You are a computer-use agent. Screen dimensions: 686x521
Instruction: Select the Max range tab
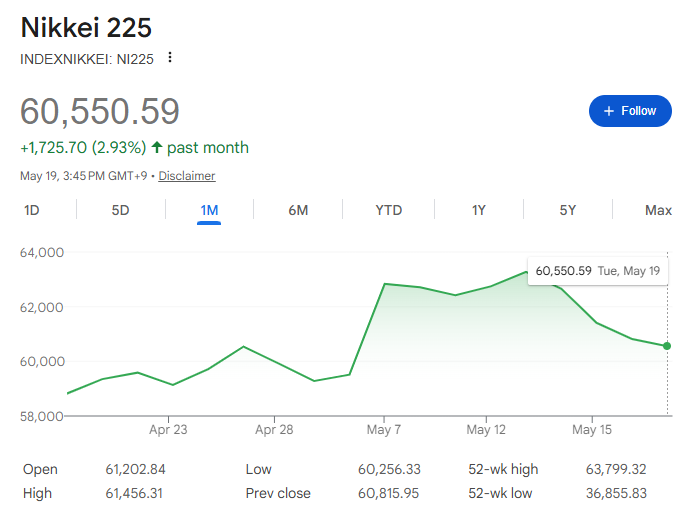tap(658, 210)
